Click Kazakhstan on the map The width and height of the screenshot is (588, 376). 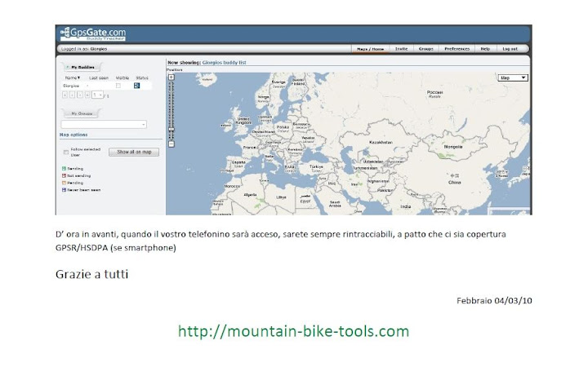point(381,143)
